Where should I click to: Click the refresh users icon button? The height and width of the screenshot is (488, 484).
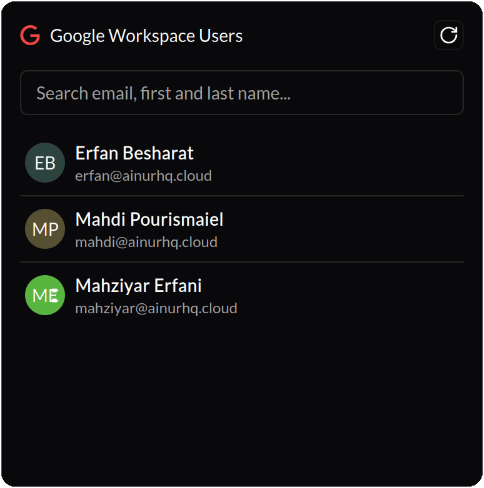[449, 35]
